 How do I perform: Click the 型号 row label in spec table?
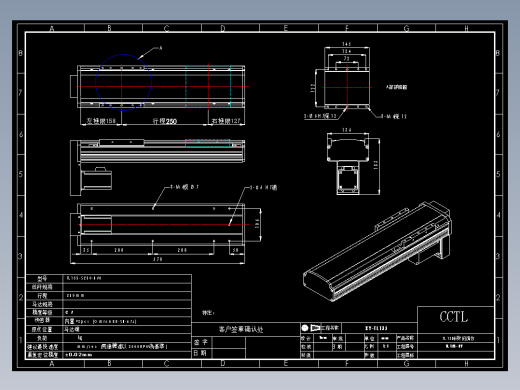point(42,279)
